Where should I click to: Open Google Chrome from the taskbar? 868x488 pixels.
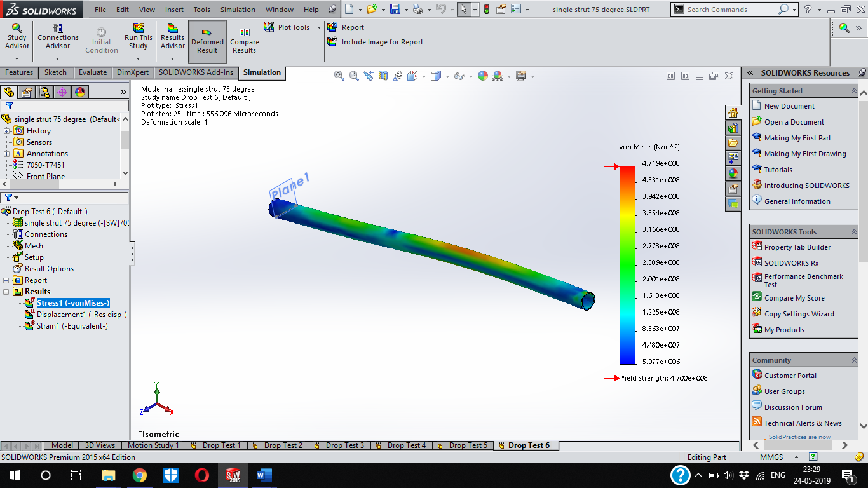point(139,475)
